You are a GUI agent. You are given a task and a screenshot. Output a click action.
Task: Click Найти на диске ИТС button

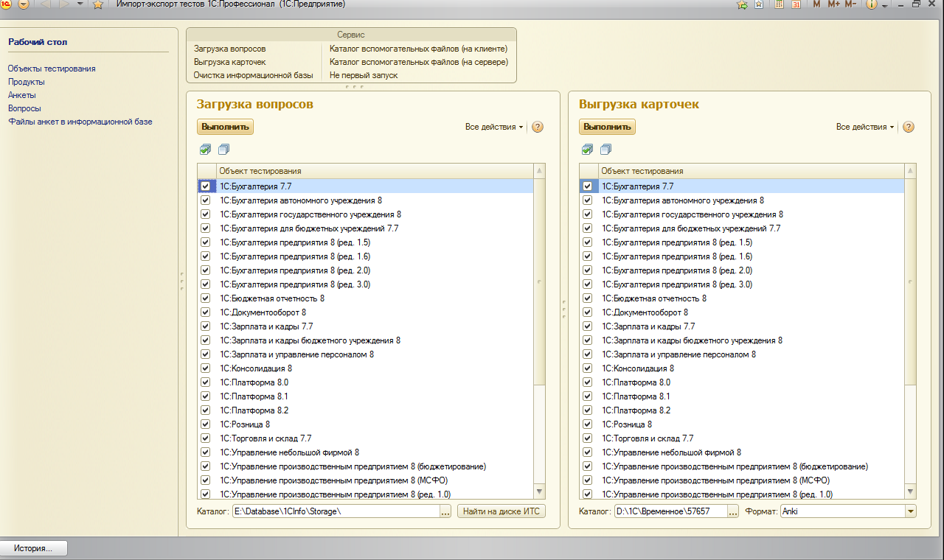click(x=502, y=511)
